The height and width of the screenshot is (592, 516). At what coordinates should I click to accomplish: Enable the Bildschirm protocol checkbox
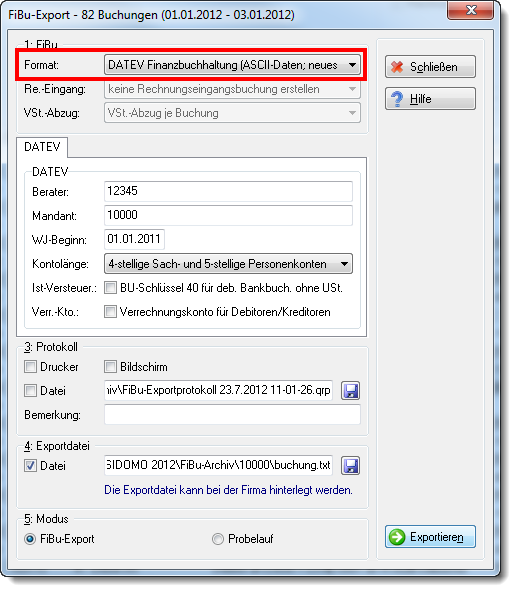(x=110, y=367)
